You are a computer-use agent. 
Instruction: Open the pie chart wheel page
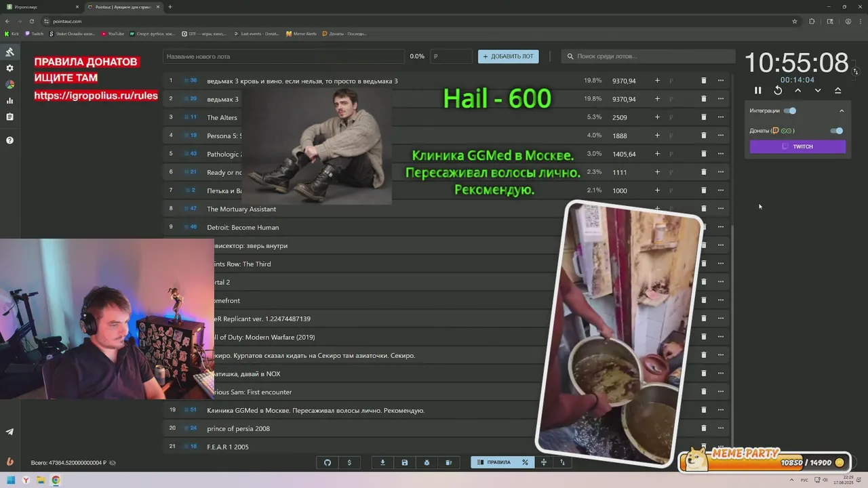(x=9, y=85)
